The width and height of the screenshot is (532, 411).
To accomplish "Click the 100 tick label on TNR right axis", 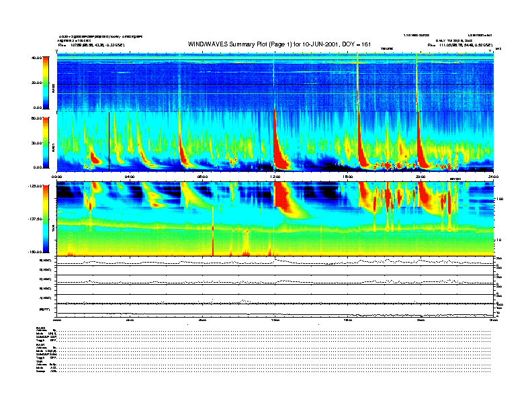I will coord(500,199).
